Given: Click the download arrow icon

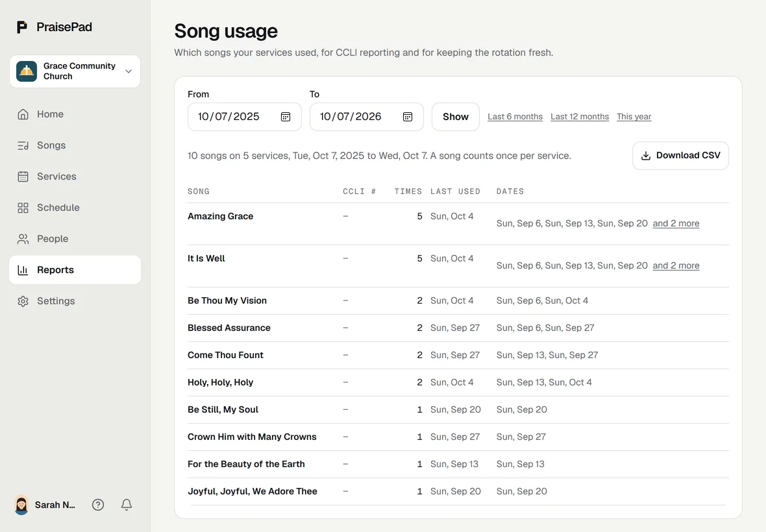Looking at the screenshot, I should click(646, 156).
